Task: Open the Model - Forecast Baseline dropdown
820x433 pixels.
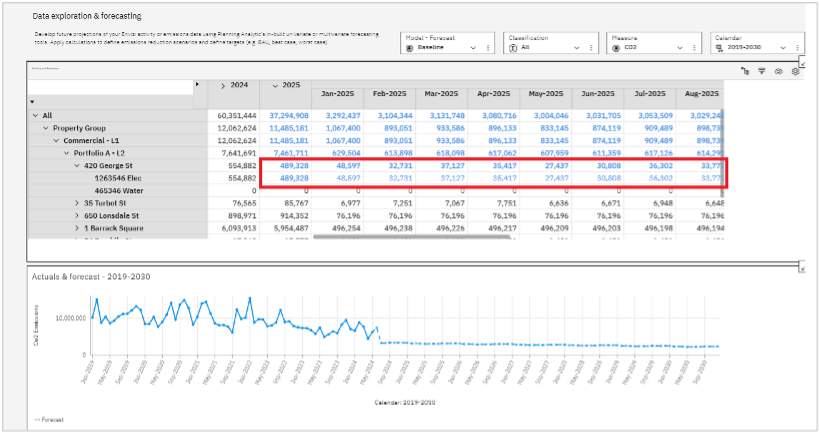Action: click(475, 47)
